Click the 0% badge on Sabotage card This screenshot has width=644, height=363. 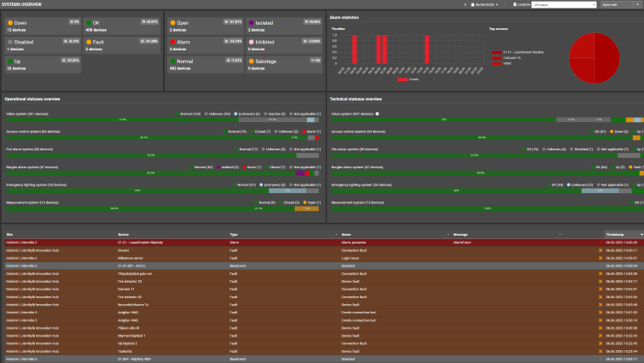click(316, 61)
